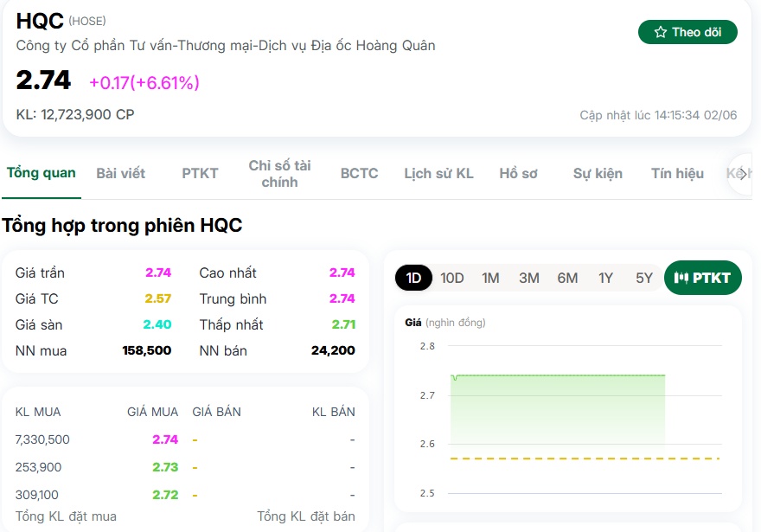
Task: Expand tabs with the right chevron arrow
Action: (743, 173)
